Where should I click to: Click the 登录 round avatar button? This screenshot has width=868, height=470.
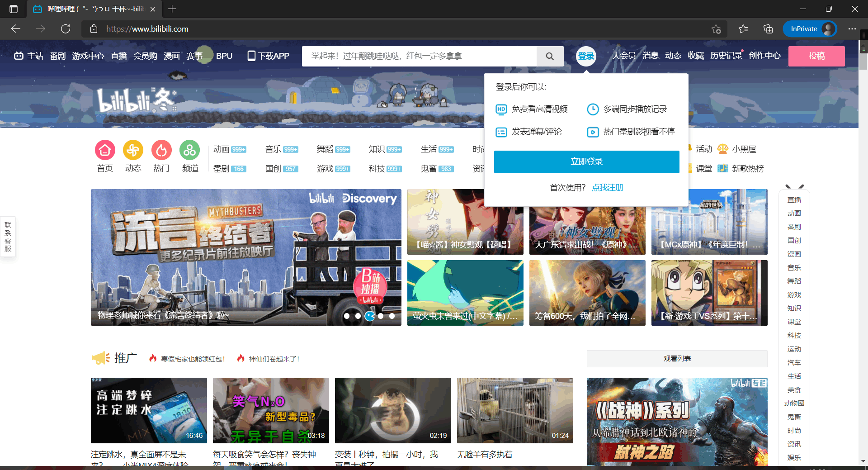(x=586, y=56)
